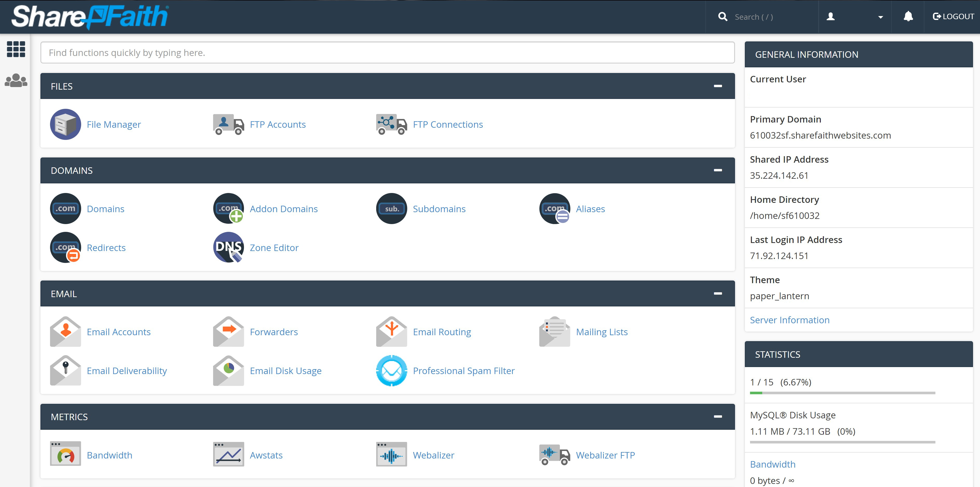Image resolution: width=980 pixels, height=487 pixels.
Task: Open the FTP Connections link
Action: pyautogui.click(x=448, y=125)
